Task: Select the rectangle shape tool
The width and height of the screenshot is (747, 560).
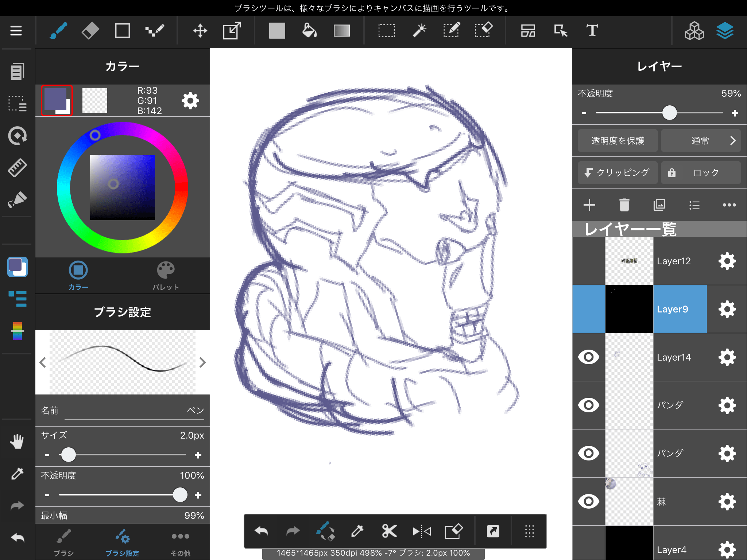Action: point(122,31)
